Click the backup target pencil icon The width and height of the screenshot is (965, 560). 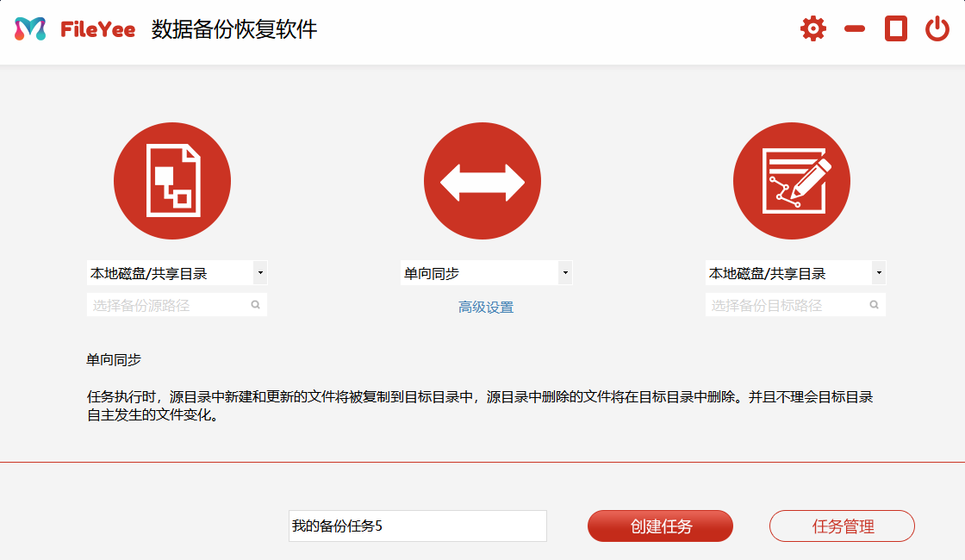point(791,180)
